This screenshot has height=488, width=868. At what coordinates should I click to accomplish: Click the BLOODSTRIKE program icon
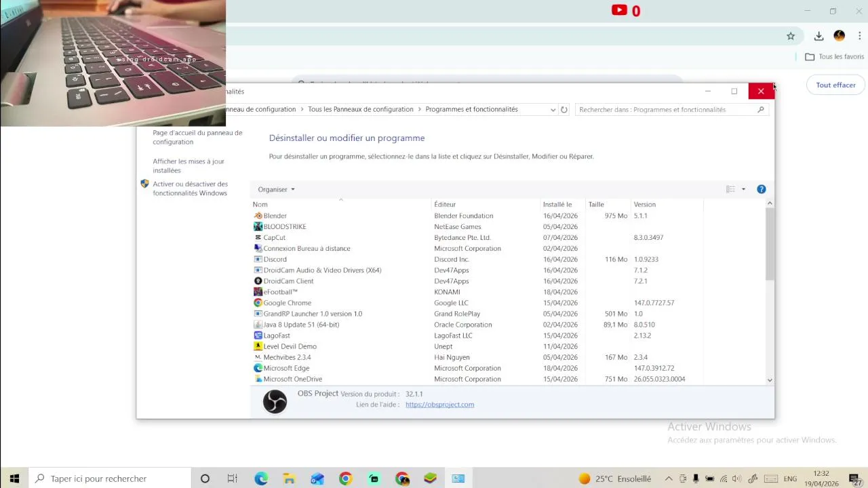[x=258, y=226]
